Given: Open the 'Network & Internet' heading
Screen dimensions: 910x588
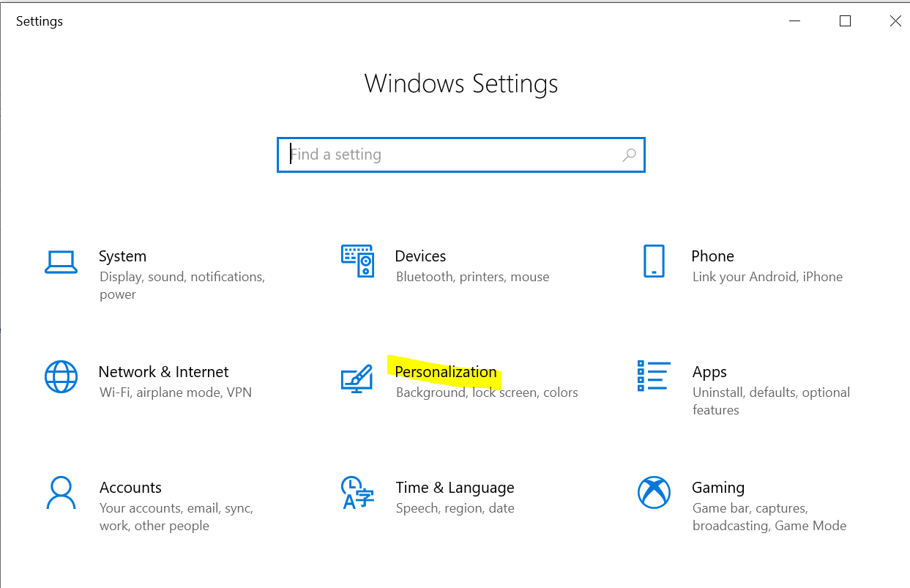Looking at the screenshot, I should (x=163, y=372).
